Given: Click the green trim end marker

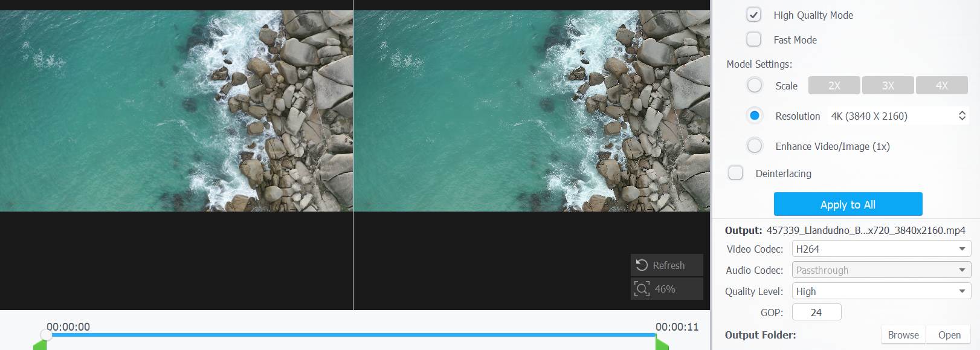Looking at the screenshot, I should (662, 345).
